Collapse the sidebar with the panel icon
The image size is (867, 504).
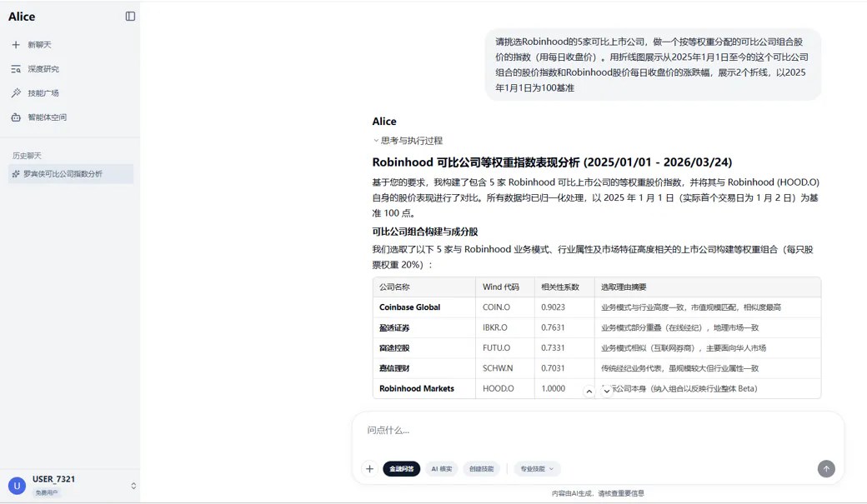click(130, 16)
